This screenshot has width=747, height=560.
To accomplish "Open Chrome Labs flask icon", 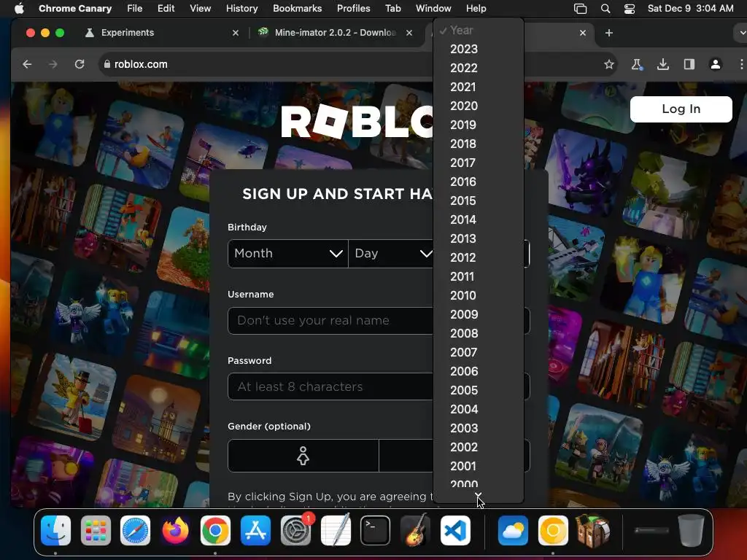I will pyautogui.click(x=636, y=64).
